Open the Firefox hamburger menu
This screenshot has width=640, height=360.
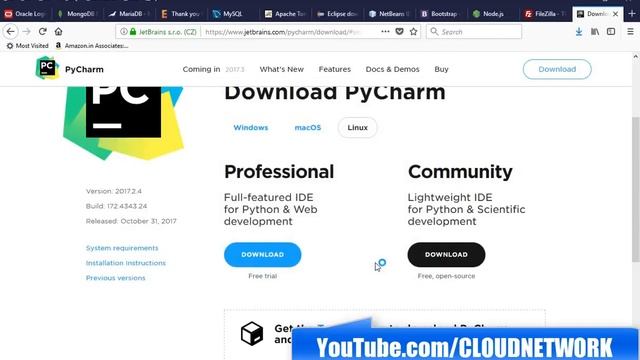[x=630, y=31]
